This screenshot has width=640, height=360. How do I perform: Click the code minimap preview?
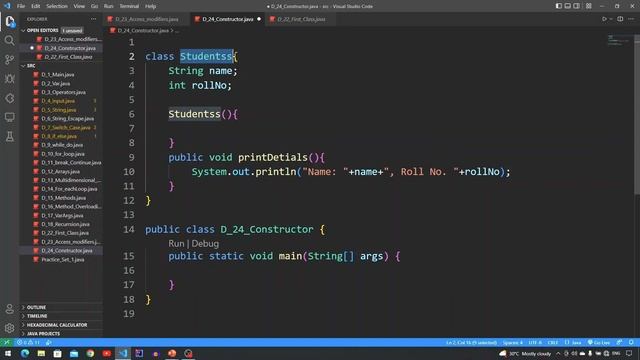619,40
